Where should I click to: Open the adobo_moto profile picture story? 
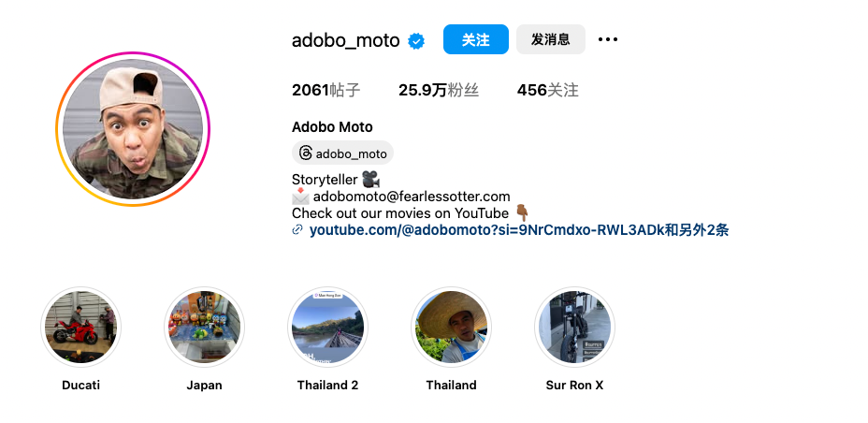133,129
